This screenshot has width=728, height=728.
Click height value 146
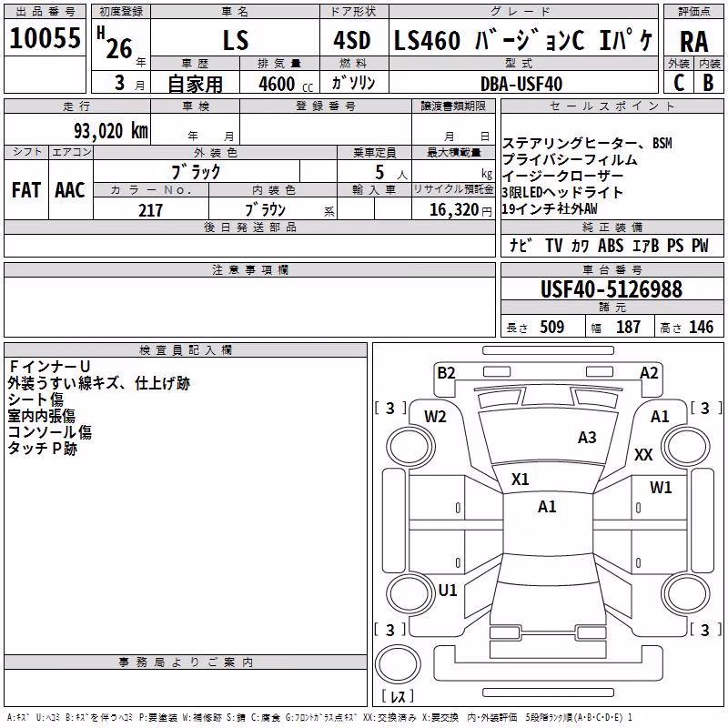pyautogui.click(x=701, y=327)
